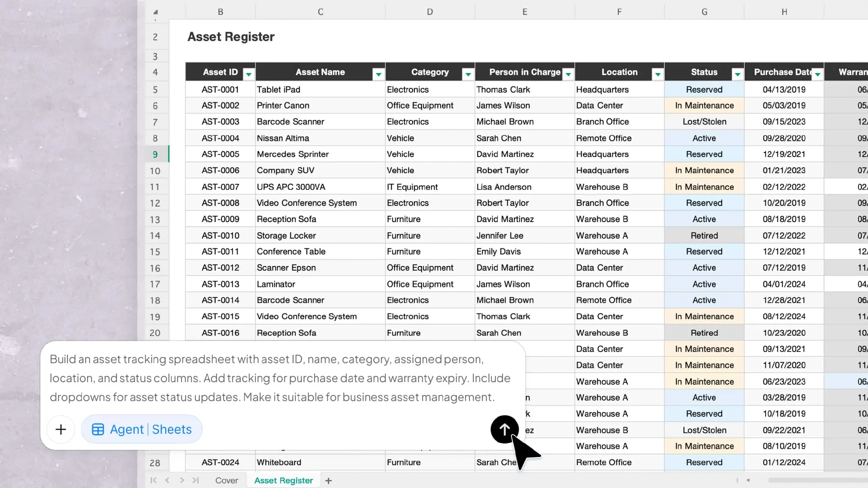Click Active status for AST-0004
This screenshot has height=488, width=868.
[704, 138]
